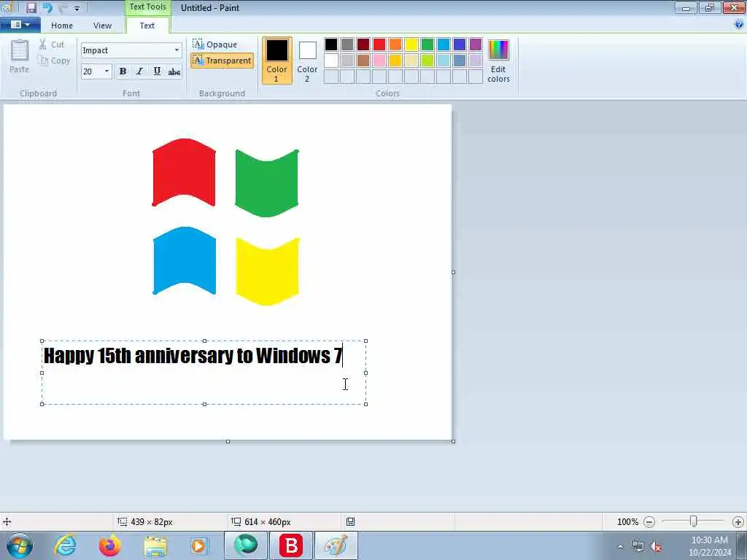This screenshot has width=747, height=560.
Task: Pick the indigo blue color swatch
Action: (460, 44)
